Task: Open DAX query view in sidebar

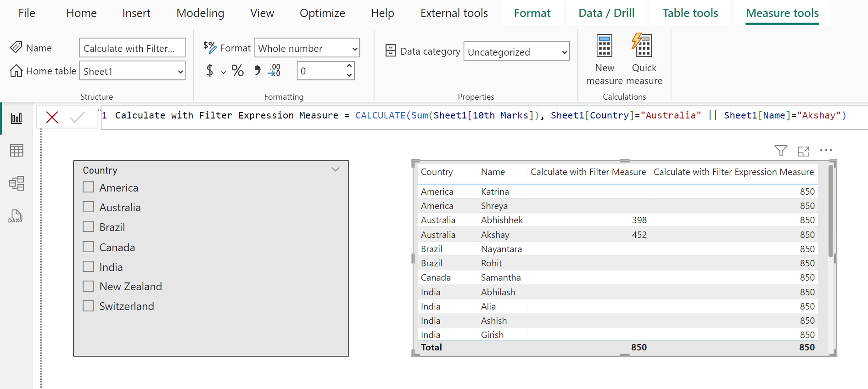Action: (x=16, y=216)
